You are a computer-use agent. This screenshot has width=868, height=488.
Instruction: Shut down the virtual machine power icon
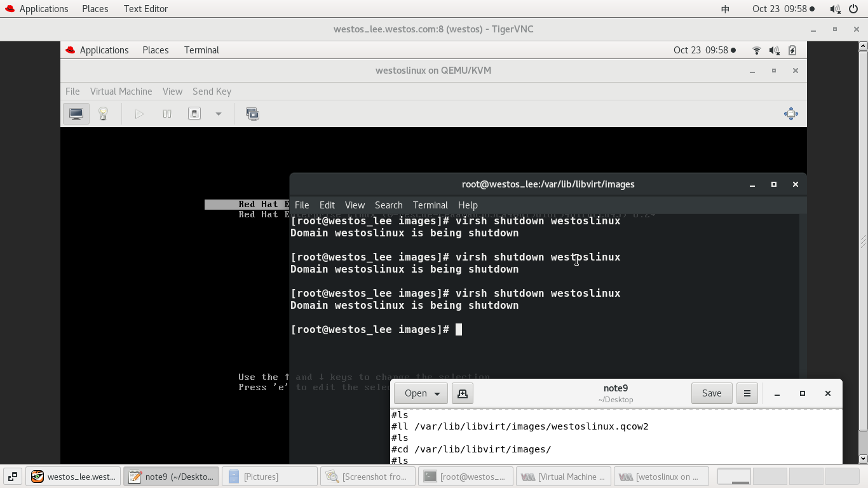[x=194, y=114]
